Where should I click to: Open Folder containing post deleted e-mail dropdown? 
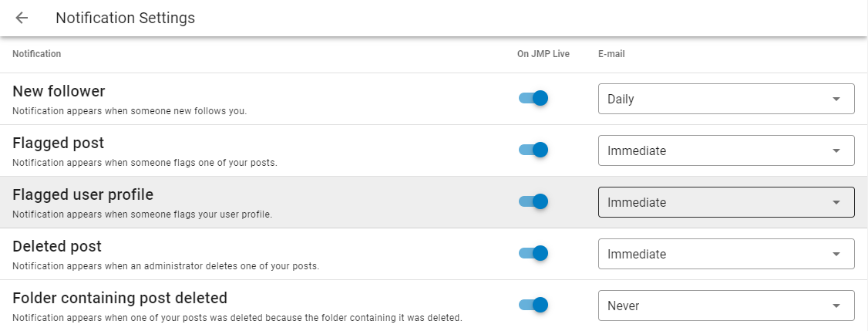(725, 306)
